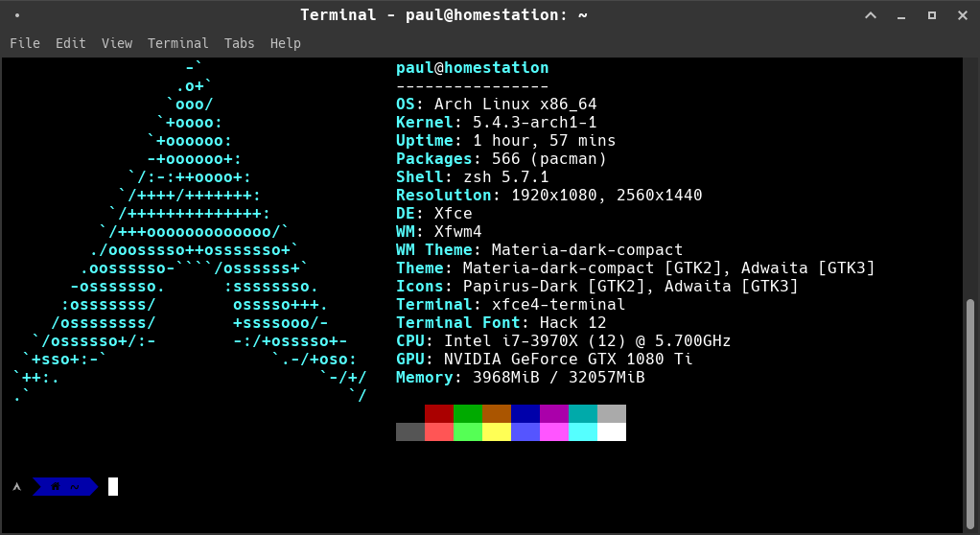The height and width of the screenshot is (535, 980).
Task: Click the dark green color block
Action: (468, 414)
